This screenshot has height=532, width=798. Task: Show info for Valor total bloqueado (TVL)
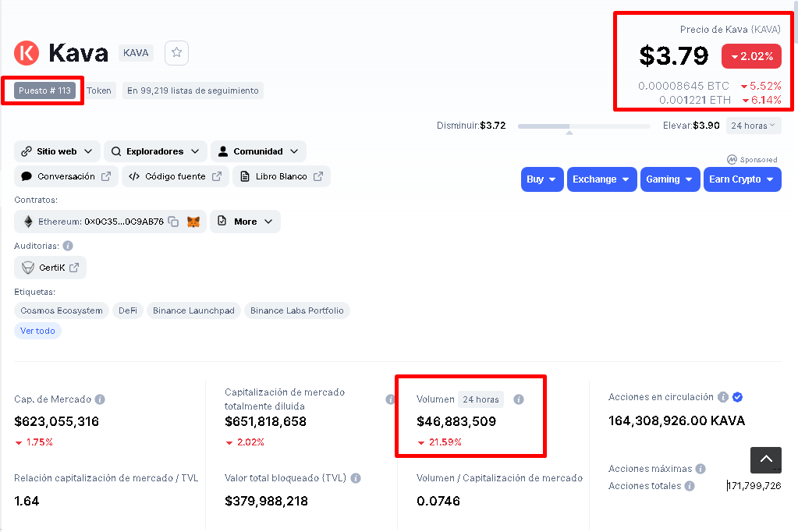point(356,478)
